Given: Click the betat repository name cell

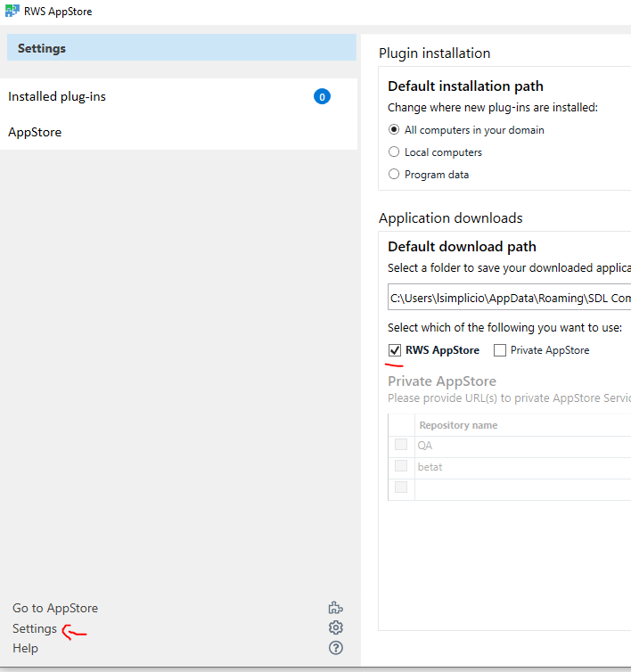Looking at the screenshot, I should [523, 468].
